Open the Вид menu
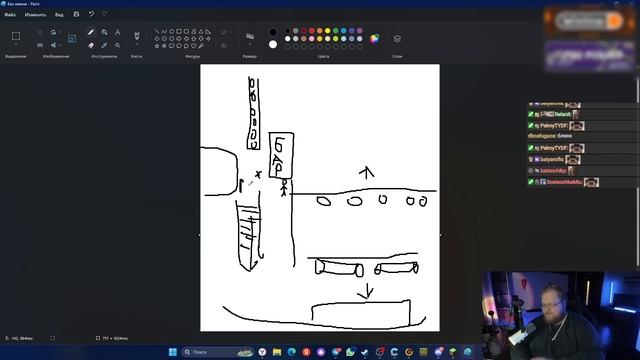This screenshot has height=360, width=640. tap(59, 15)
